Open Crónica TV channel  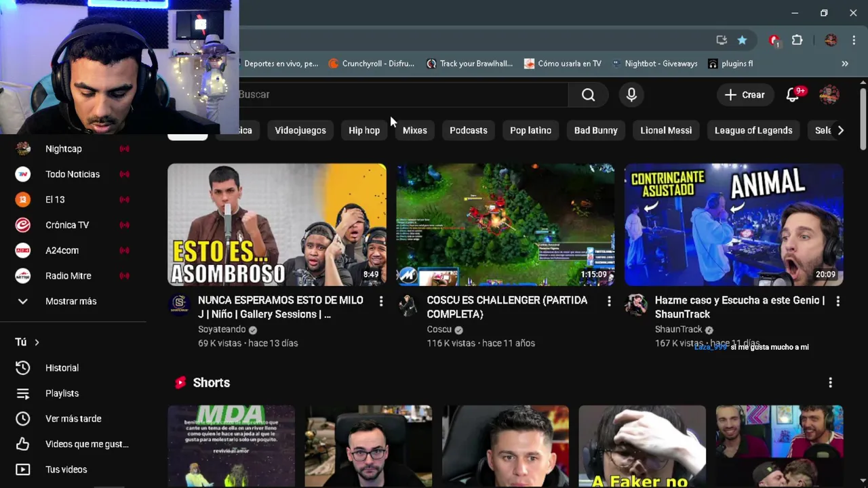click(73, 225)
